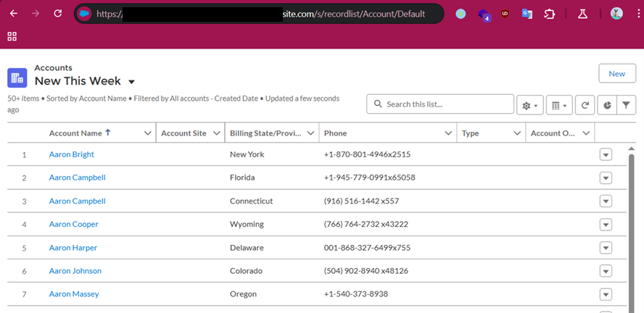Open the Account Name column chevron menu

click(148, 133)
